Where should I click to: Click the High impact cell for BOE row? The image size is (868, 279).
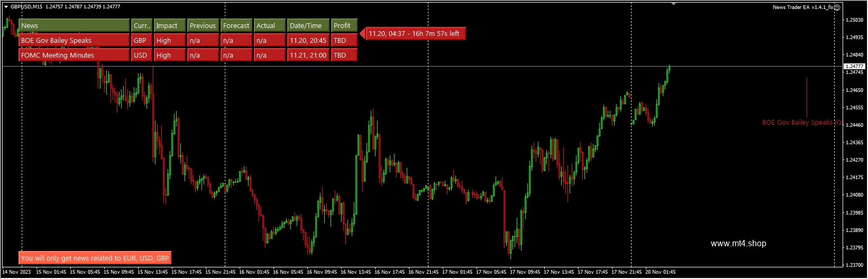coord(169,40)
